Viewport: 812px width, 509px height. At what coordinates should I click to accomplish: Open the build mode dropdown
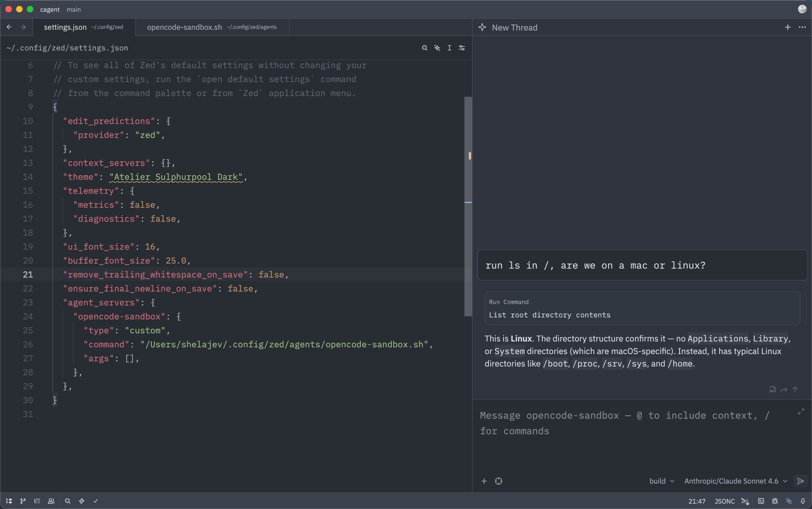click(662, 481)
